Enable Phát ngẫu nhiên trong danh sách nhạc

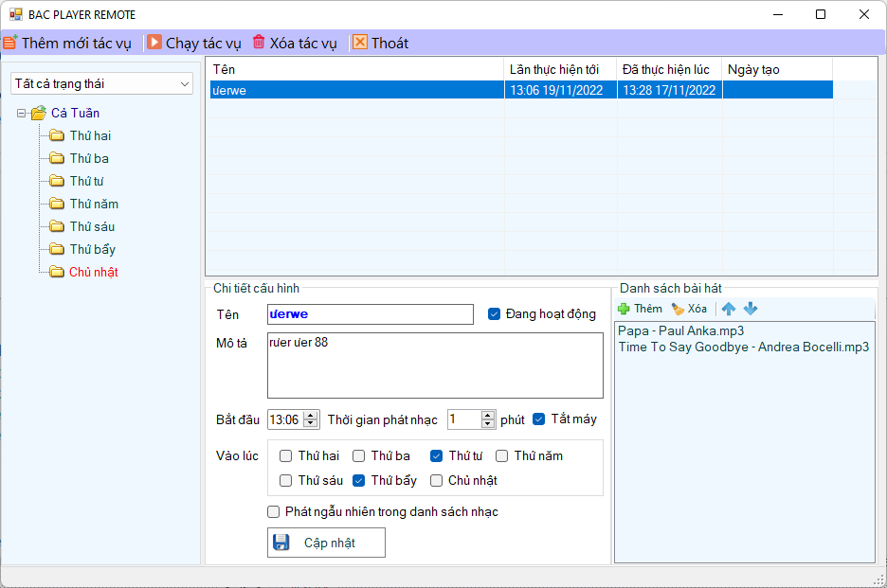point(274,511)
